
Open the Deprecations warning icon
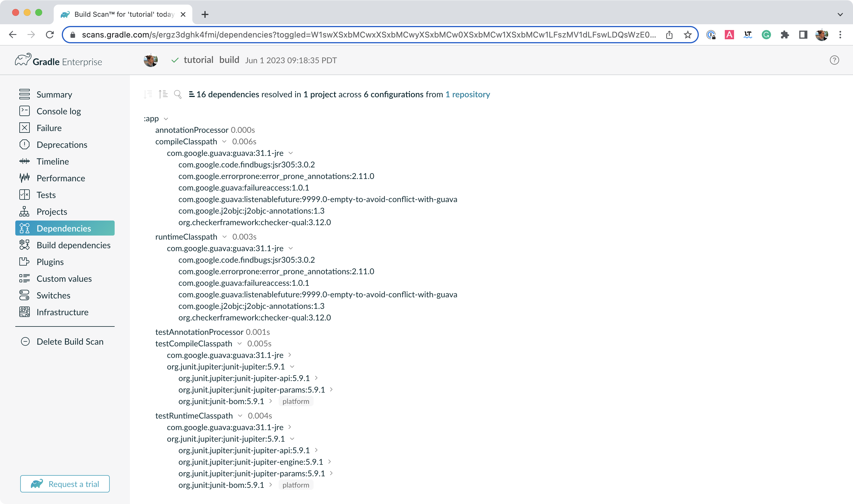click(24, 144)
